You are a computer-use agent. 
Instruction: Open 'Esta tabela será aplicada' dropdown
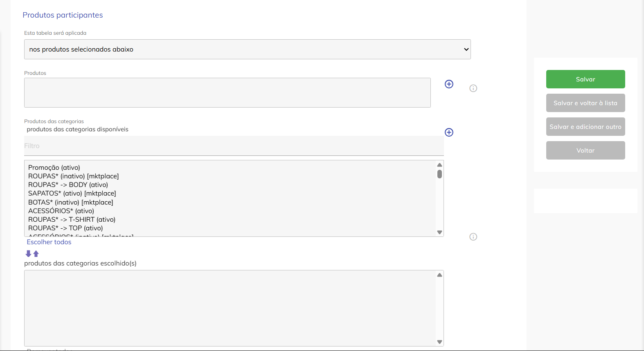tap(247, 49)
